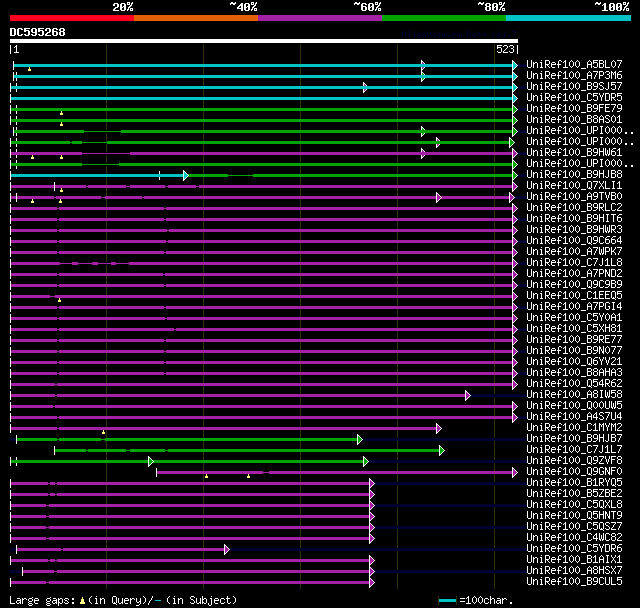Click the cyan alignment bar of C5YDR5
The image size is (640, 608).
tap(262, 98)
